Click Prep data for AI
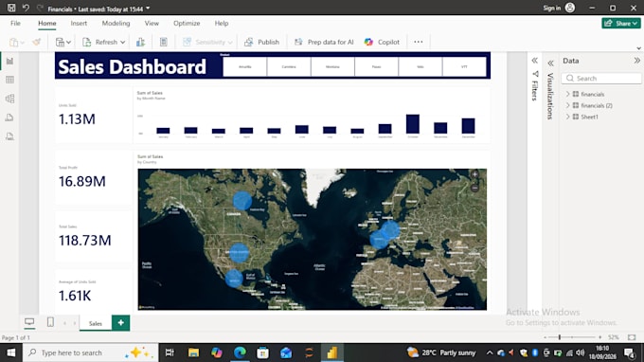The width and height of the screenshot is (644, 362). point(324,42)
